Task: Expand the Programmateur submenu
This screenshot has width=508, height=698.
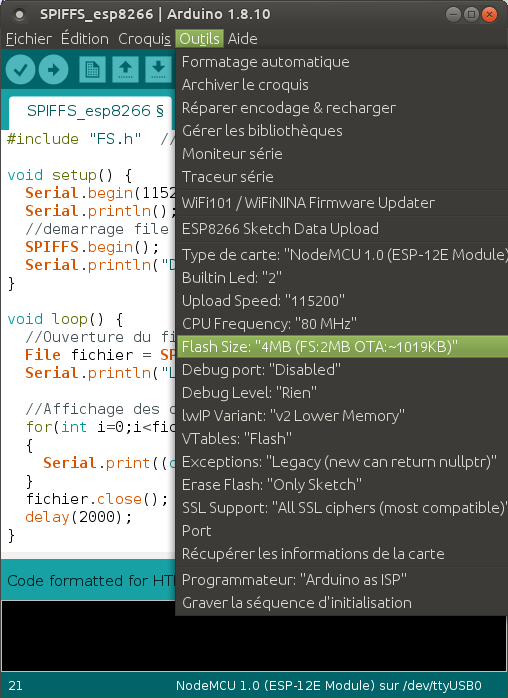Action: click(342, 580)
